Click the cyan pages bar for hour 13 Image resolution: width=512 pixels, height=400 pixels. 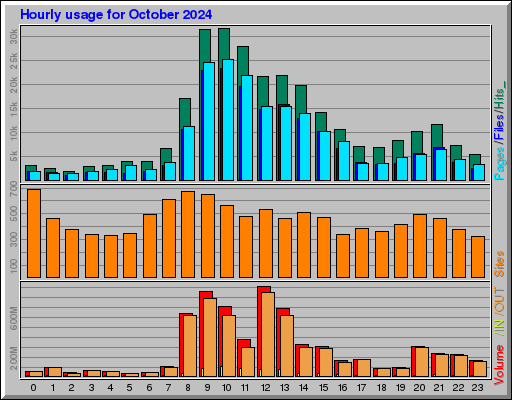click(x=286, y=143)
